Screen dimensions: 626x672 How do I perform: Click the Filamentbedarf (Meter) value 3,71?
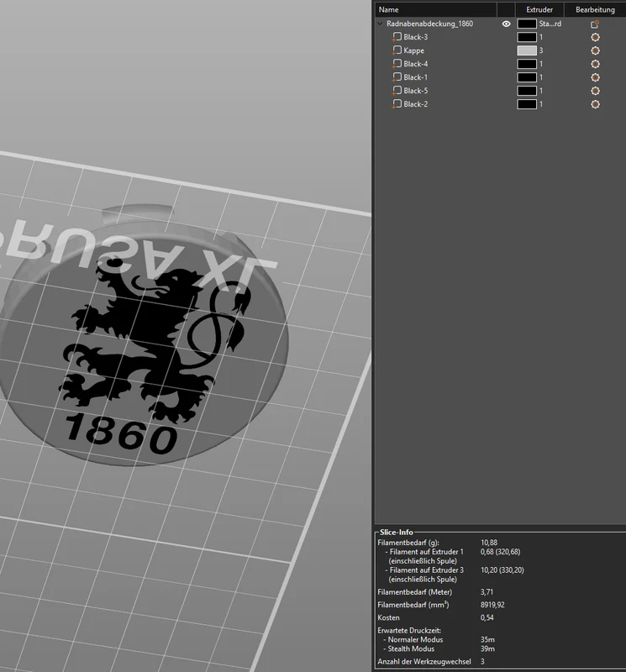pos(487,592)
